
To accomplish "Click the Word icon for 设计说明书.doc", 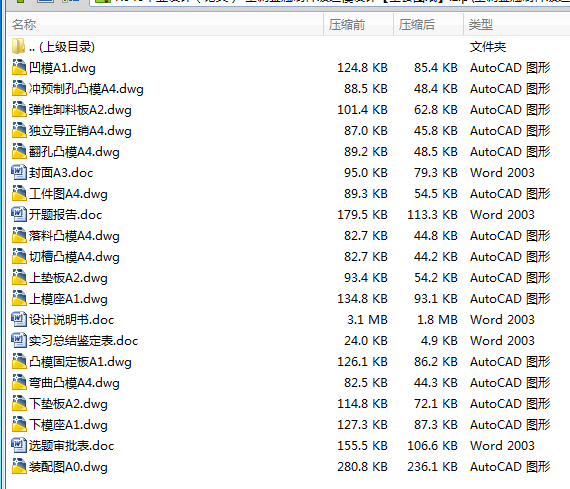I will coord(19,320).
